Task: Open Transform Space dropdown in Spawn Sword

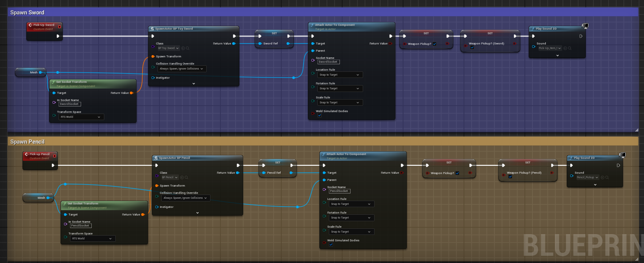Action: pyautogui.click(x=81, y=117)
